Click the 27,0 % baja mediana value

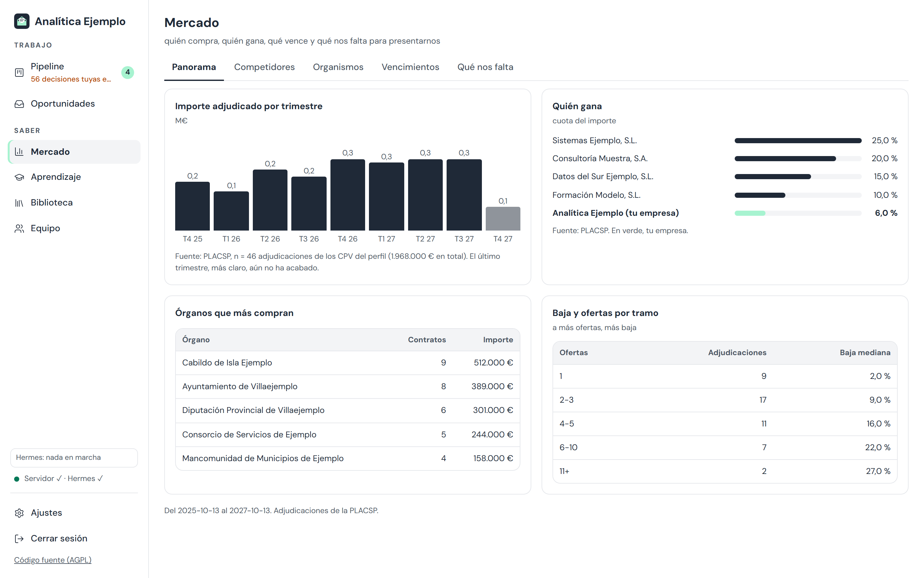tap(878, 471)
